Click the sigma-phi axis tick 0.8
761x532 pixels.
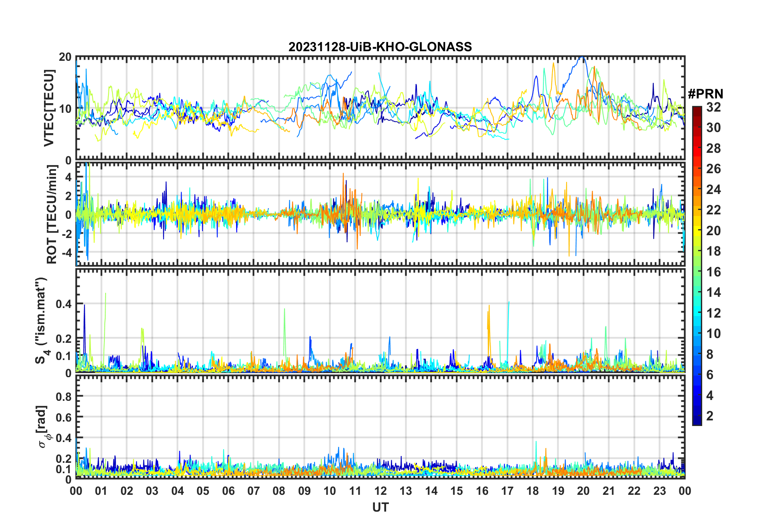(64, 396)
